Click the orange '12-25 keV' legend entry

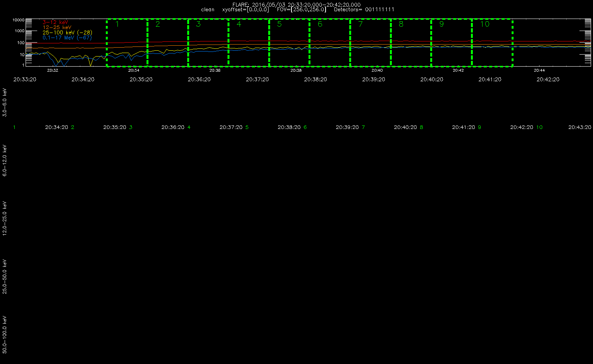click(57, 27)
